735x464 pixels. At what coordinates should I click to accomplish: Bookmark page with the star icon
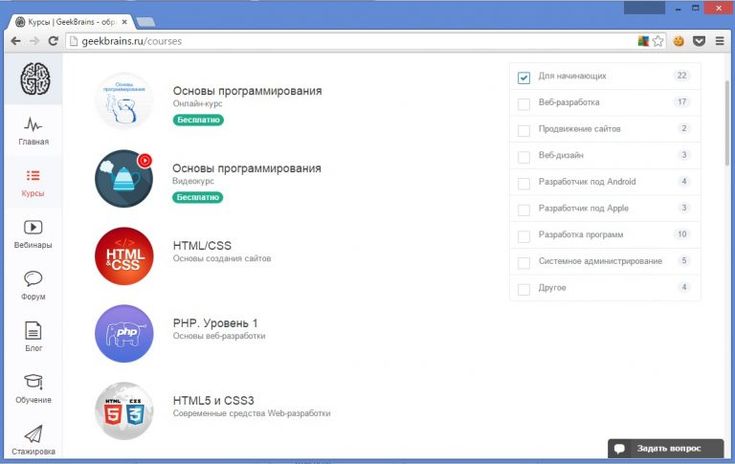[658, 41]
